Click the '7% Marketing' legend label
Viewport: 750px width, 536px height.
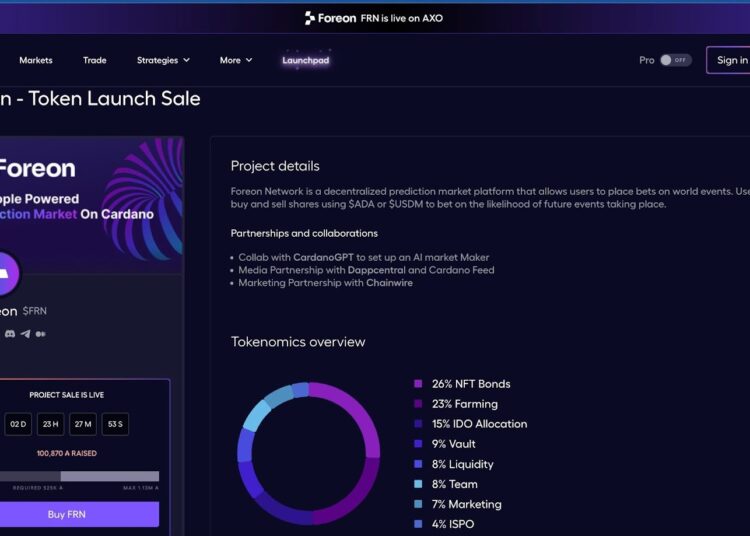[467, 504]
